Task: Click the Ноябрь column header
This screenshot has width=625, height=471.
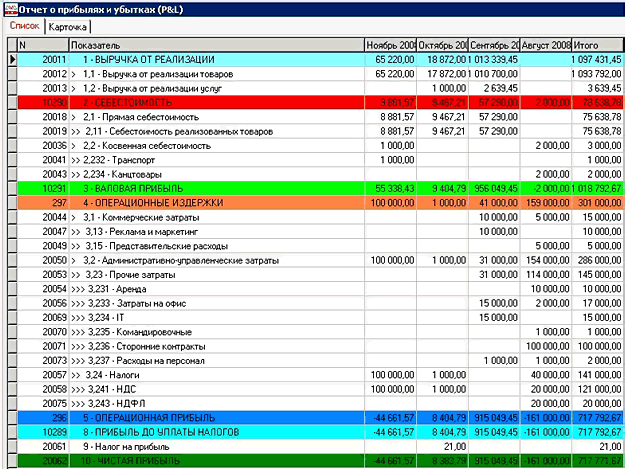Action: (x=391, y=45)
